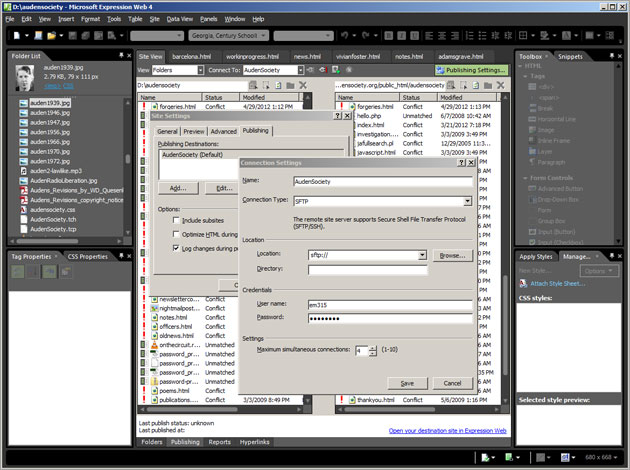630x470 pixels.
Task: Click the Open folder toolbar icon
Action: pos(51,36)
